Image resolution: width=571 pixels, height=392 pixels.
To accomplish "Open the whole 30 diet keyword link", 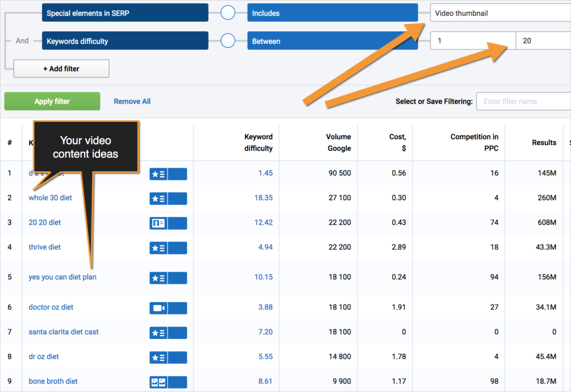I will tap(50, 197).
